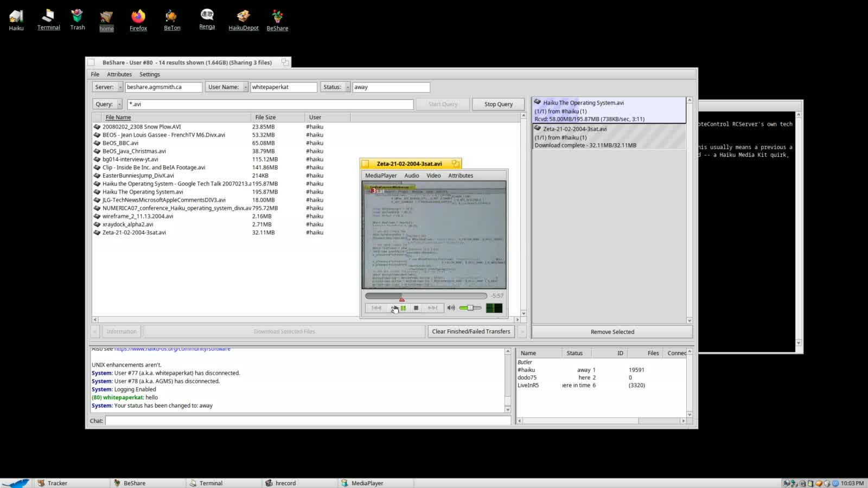Click the query text field containing *.avi
The height and width of the screenshot is (488, 868).
[270, 104]
